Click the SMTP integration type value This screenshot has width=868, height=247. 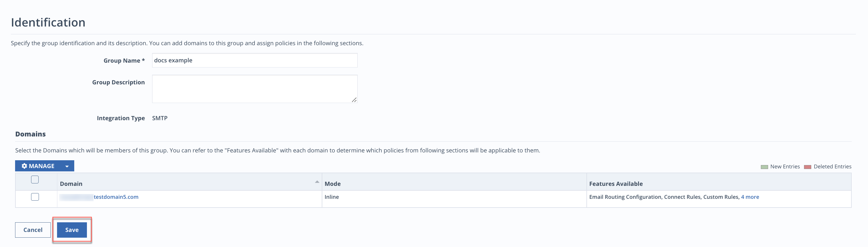(x=160, y=118)
